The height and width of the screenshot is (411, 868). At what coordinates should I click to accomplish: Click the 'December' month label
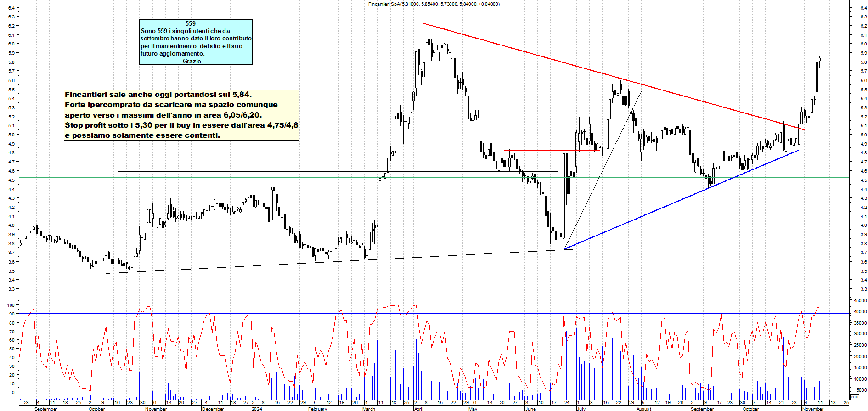tap(213, 409)
